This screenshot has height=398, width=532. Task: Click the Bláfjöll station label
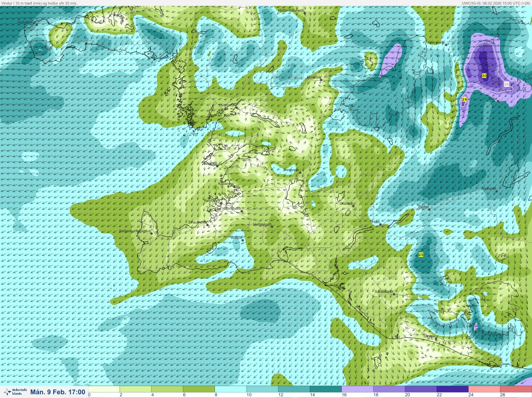click(236, 238)
